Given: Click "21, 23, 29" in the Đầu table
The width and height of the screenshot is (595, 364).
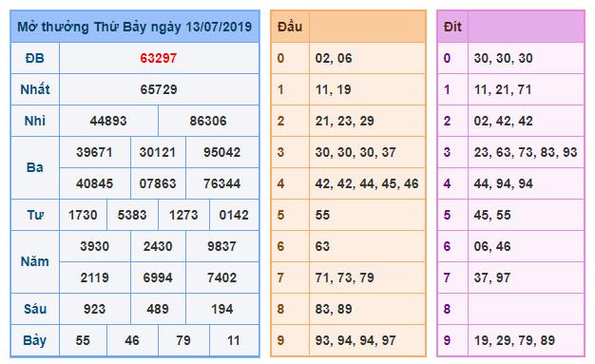Looking at the screenshot, I should coord(345,121).
